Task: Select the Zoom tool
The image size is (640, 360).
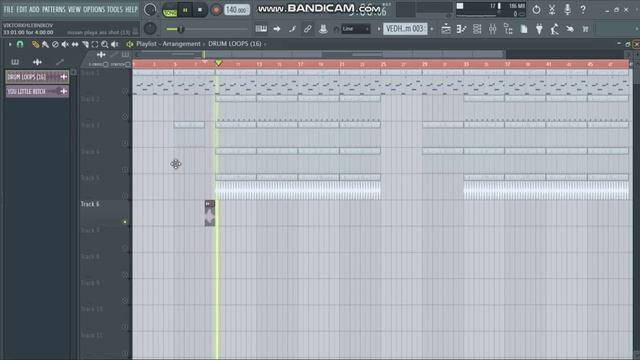Action: (x=105, y=44)
